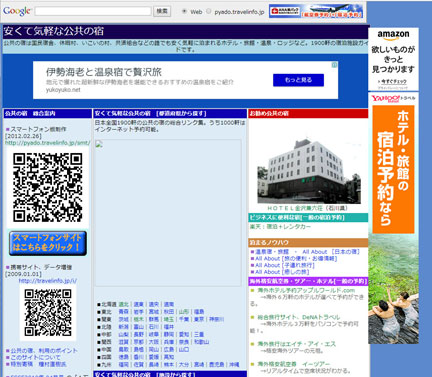Viewport: 432px width, 377px height.
Task: Select the 和歌山 prefecture link
Action: (202, 342)
